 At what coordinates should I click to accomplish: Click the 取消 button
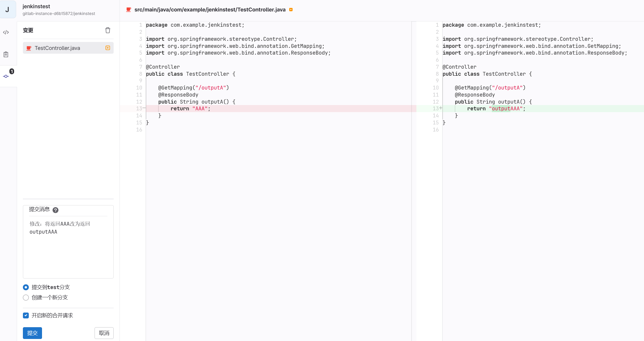pyautogui.click(x=104, y=333)
